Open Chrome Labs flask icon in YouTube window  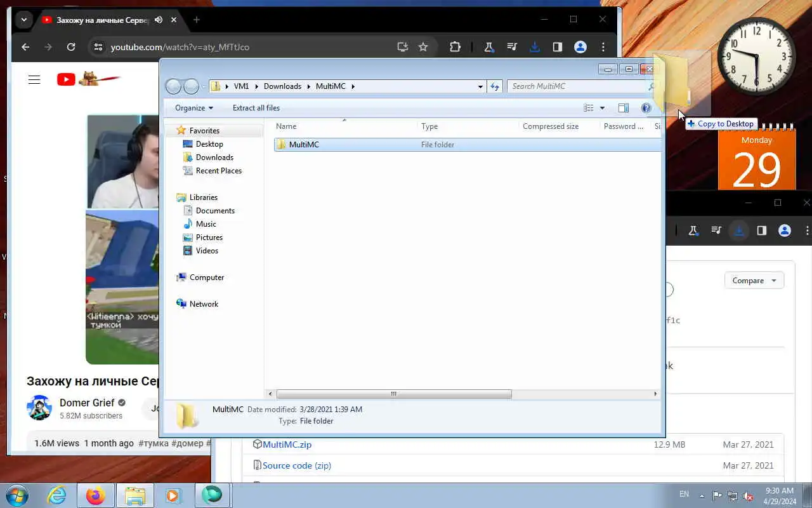(488, 47)
